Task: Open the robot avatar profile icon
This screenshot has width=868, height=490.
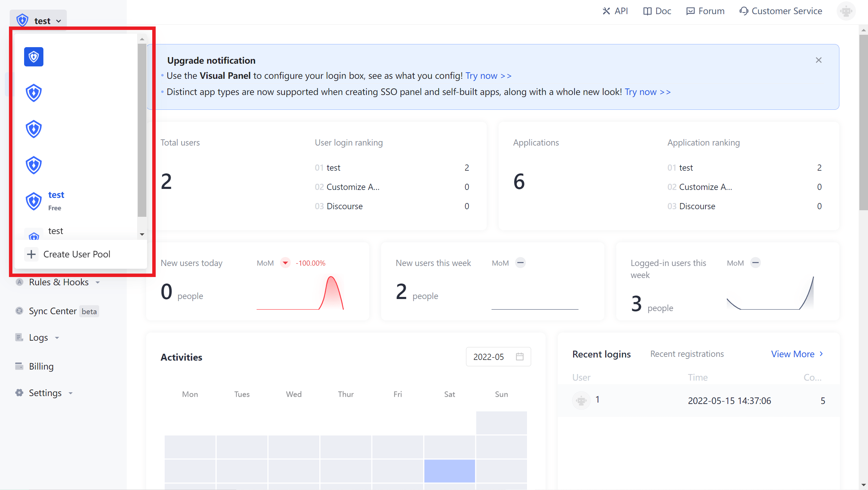Action: pyautogui.click(x=846, y=11)
